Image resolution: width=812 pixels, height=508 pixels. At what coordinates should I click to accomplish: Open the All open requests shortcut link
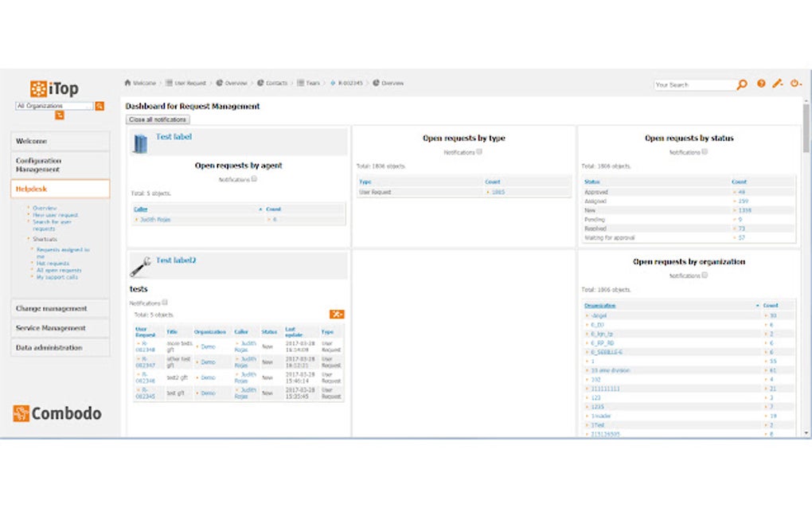[59, 270]
